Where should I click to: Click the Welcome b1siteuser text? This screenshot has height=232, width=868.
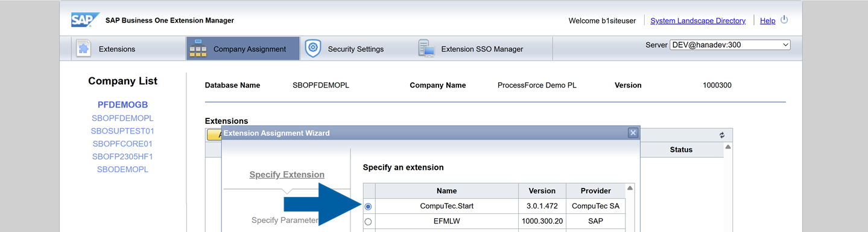(x=602, y=21)
